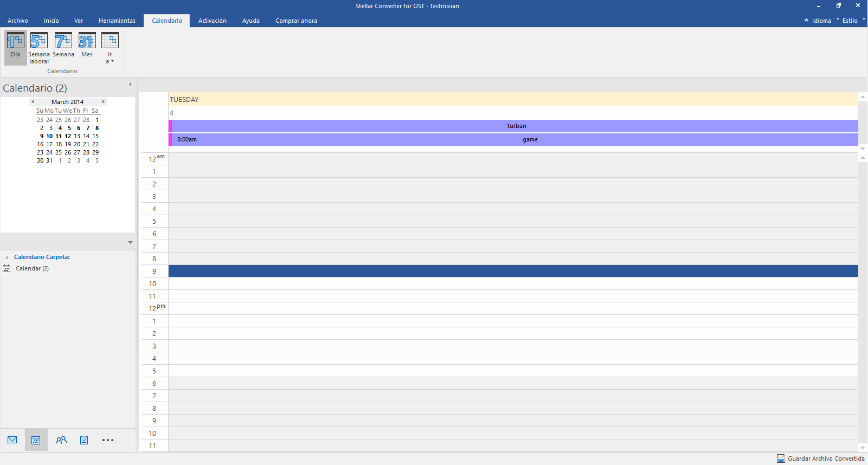Viewport: 868px width, 465px height.
Task: Open the 8:00am game event
Action: [513, 139]
